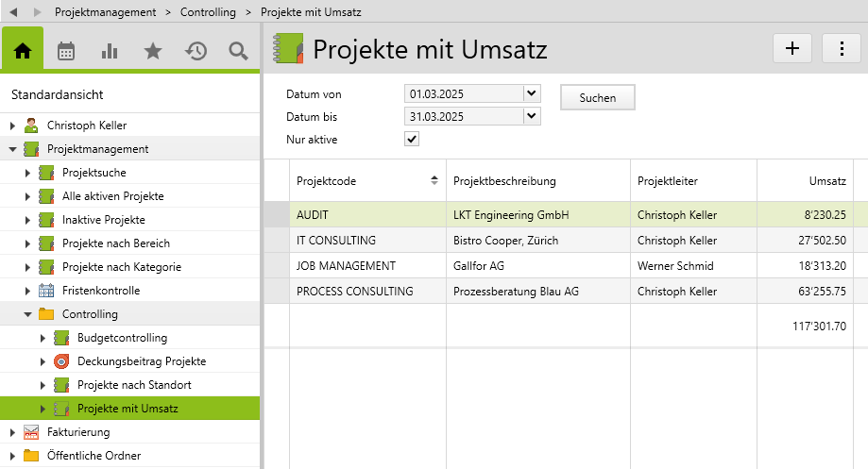Click Controlling in the breadcrumb
This screenshot has width=868, height=469.
(208, 11)
